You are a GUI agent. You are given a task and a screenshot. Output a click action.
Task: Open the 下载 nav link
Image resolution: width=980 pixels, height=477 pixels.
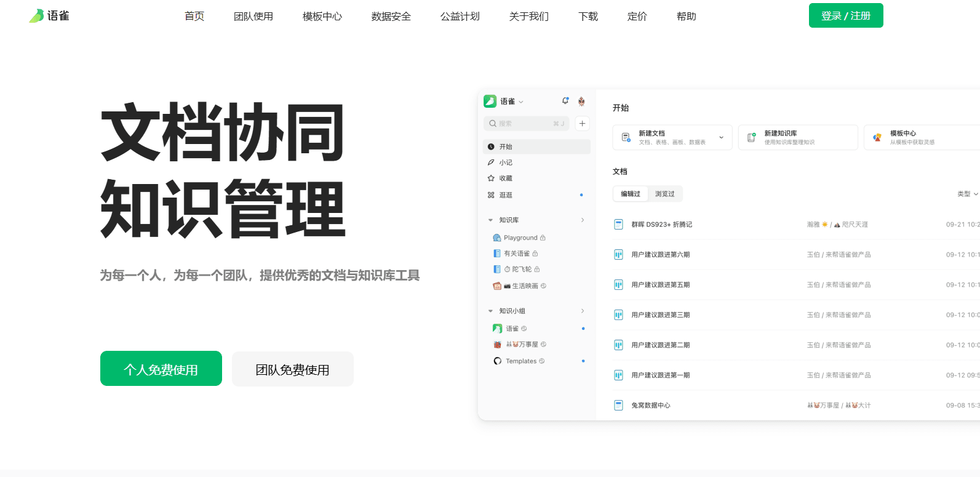(x=588, y=17)
